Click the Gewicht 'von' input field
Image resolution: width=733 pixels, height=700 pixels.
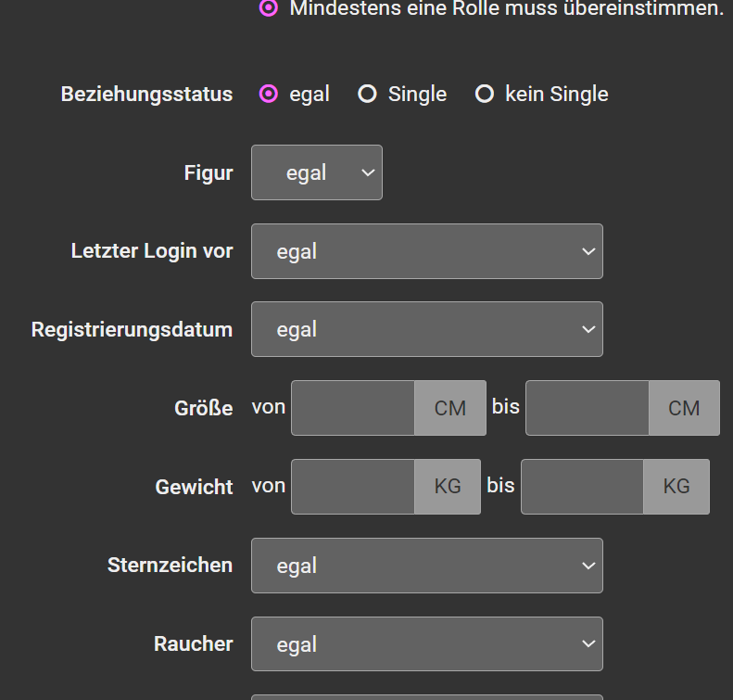point(353,487)
